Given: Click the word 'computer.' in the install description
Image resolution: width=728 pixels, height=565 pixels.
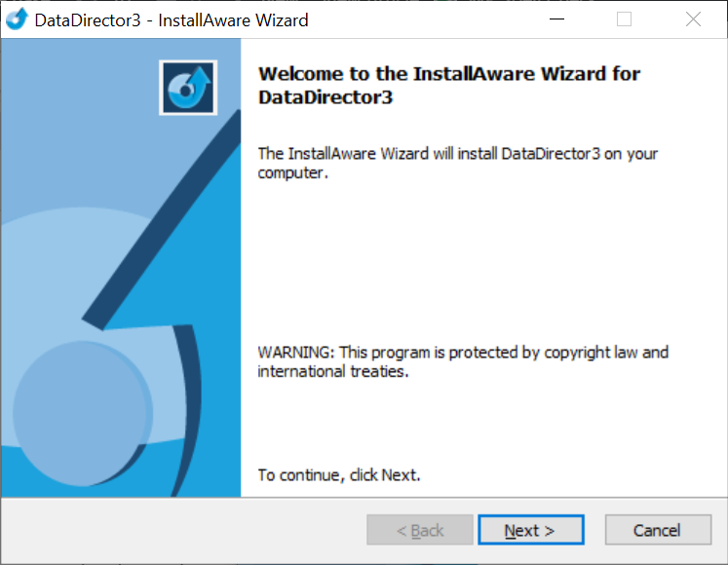Looking at the screenshot, I should [293, 173].
